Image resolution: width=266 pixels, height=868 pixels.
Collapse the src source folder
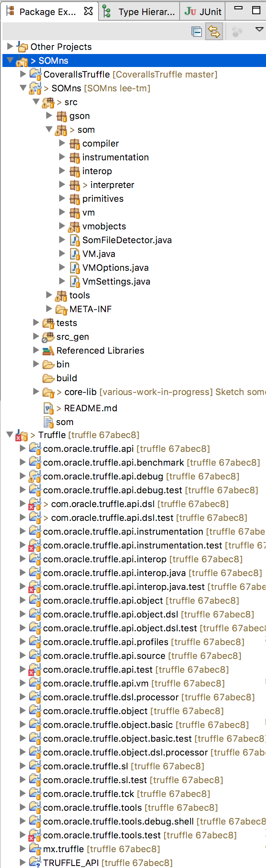tap(36, 102)
